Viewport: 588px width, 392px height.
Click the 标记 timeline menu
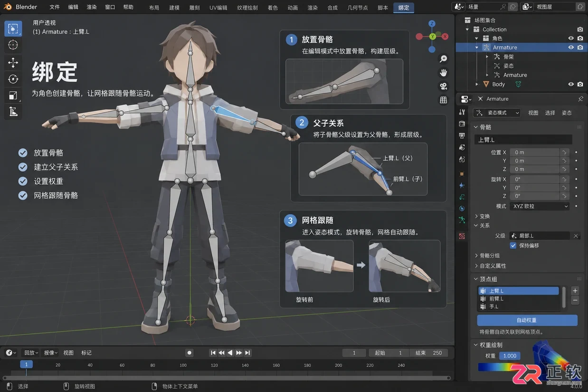point(86,353)
